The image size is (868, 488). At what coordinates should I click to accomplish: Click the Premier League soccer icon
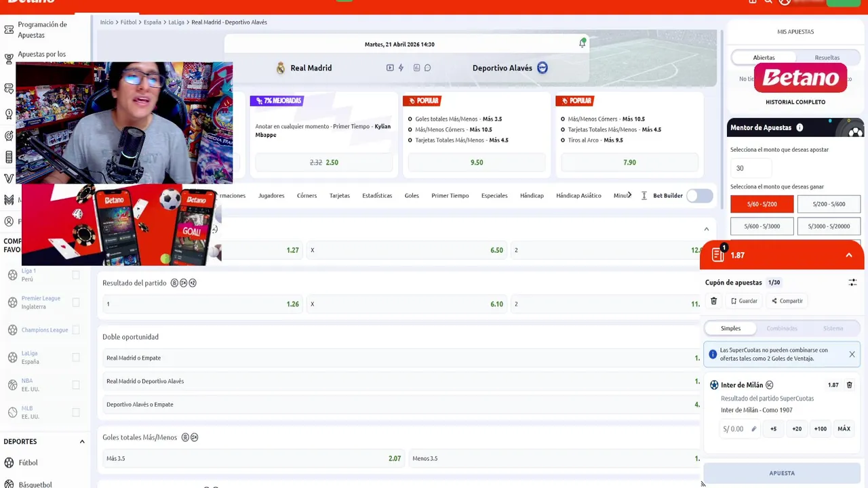[x=12, y=302]
